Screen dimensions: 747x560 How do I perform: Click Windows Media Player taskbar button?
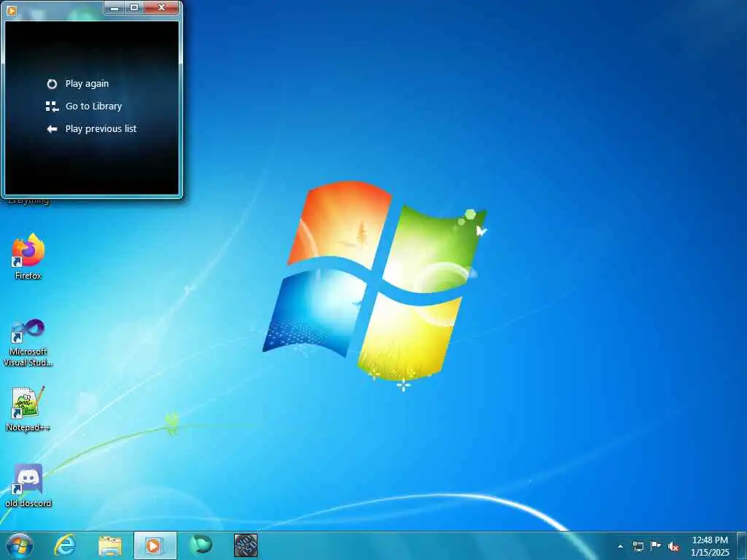[155, 545]
